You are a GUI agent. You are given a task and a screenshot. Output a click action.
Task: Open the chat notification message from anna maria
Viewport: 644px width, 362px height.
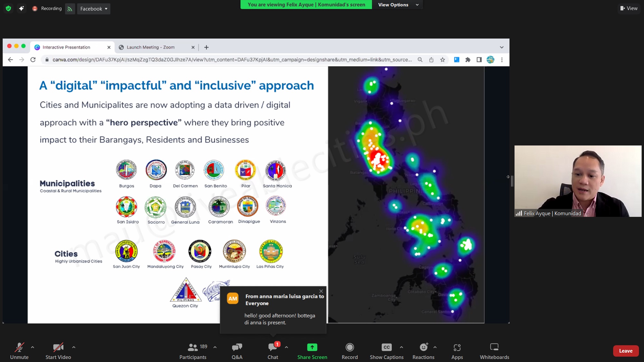click(273, 310)
